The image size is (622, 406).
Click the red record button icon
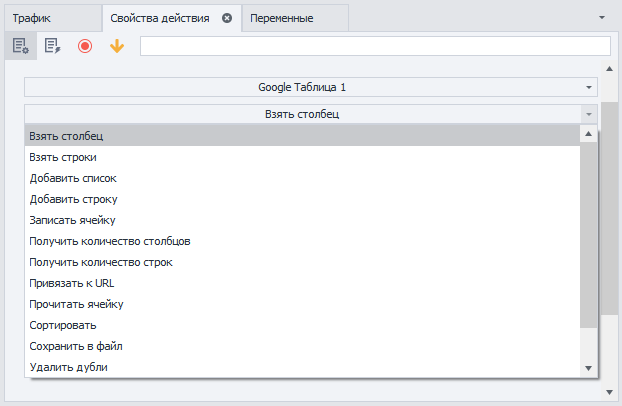(x=85, y=46)
